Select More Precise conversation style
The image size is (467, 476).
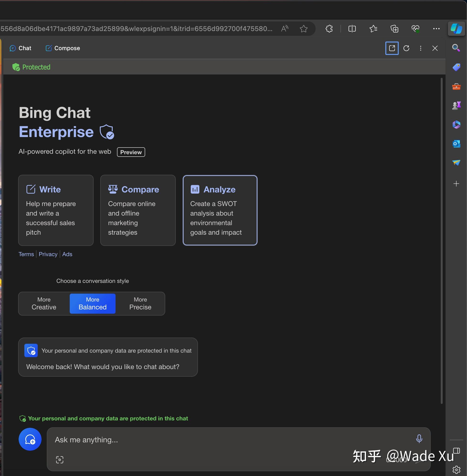(140, 304)
